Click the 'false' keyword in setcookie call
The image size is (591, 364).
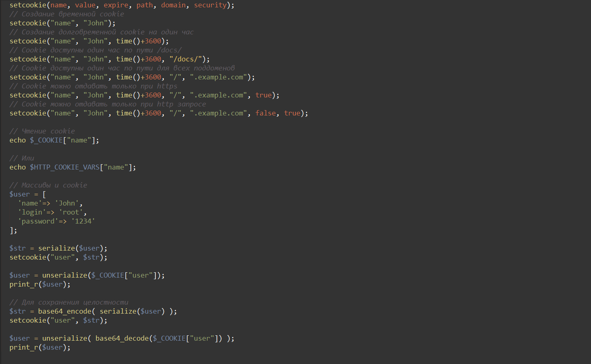pos(266,113)
